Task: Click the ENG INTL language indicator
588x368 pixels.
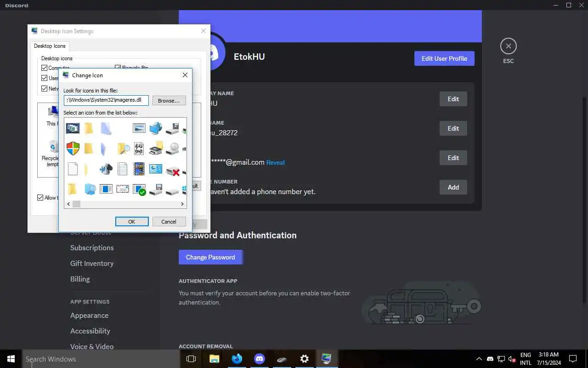Action: pyautogui.click(x=526, y=359)
